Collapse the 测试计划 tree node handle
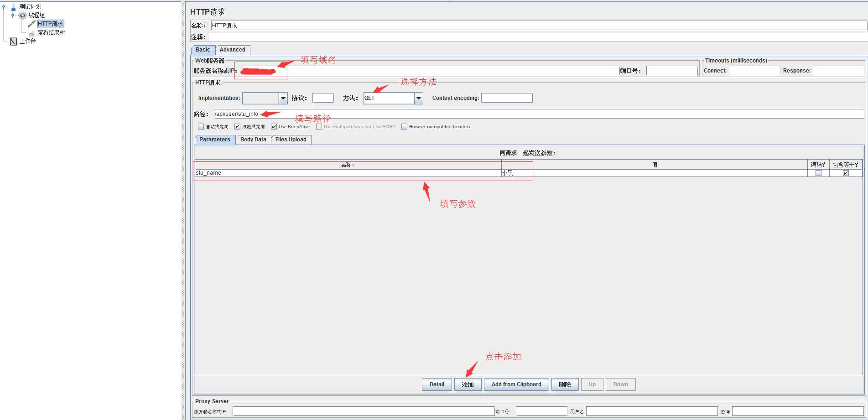The width and height of the screenshot is (868, 420). point(4,7)
